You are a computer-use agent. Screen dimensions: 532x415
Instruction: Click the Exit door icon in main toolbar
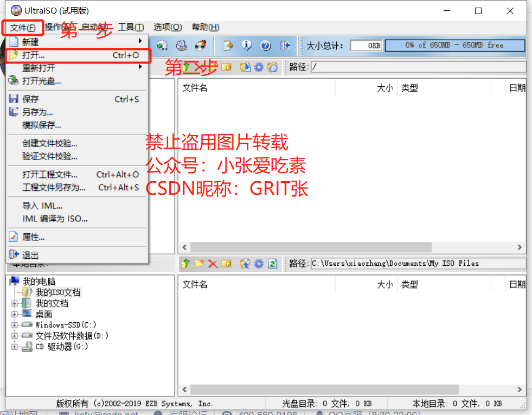pyautogui.click(x=285, y=46)
